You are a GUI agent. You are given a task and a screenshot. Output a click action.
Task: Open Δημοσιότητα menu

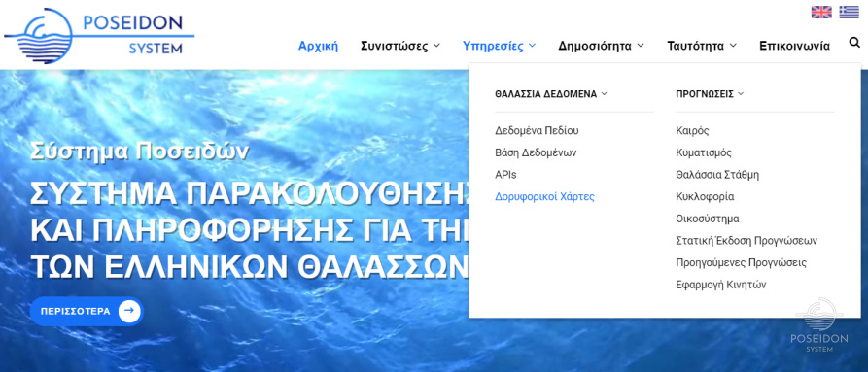pos(601,46)
